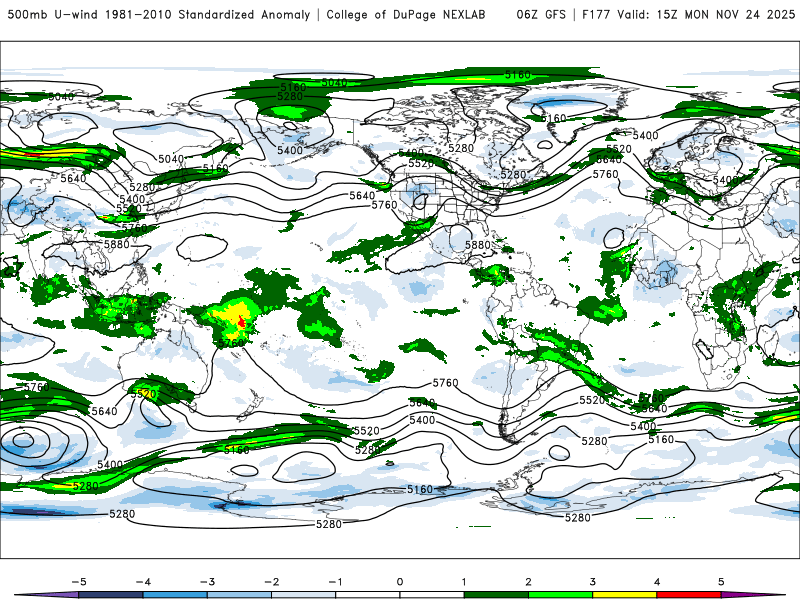Click the 5400 contour label near Alaska

290,150
